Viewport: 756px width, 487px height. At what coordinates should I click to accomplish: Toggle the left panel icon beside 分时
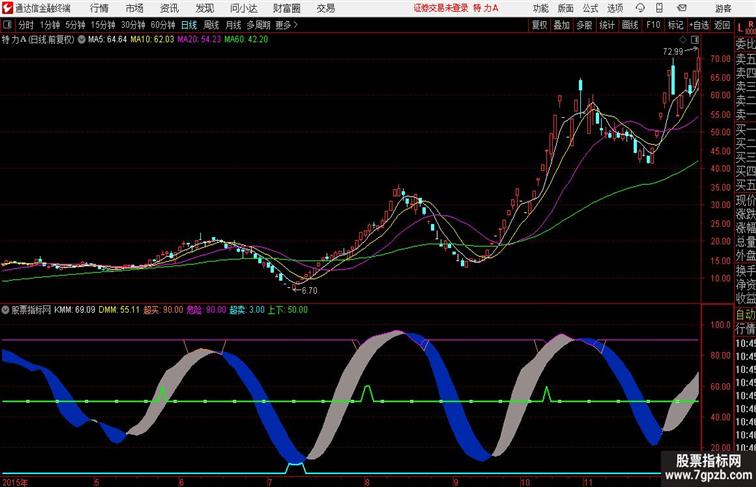(x=7, y=25)
